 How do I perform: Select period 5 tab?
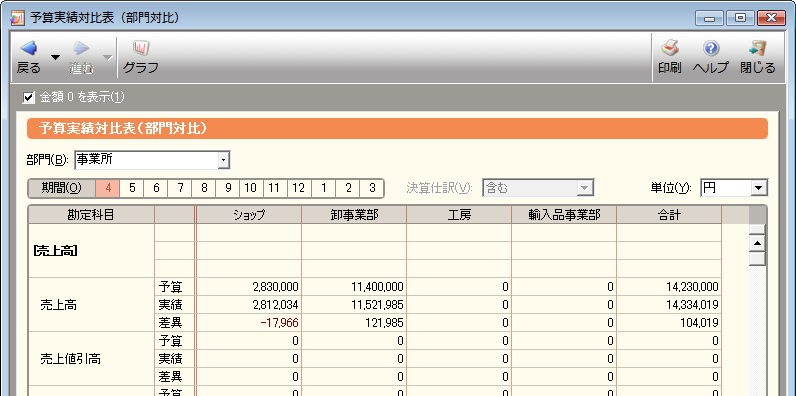point(132,188)
